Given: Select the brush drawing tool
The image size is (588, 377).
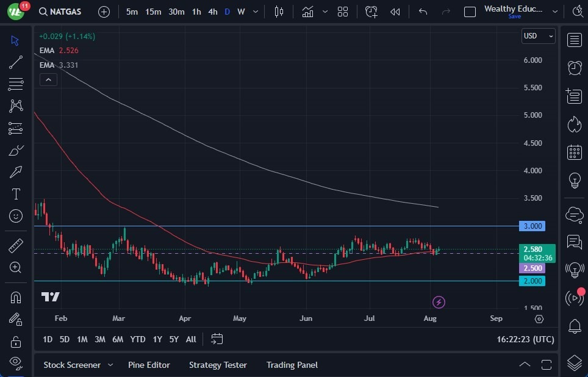Looking at the screenshot, I should point(15,150).
